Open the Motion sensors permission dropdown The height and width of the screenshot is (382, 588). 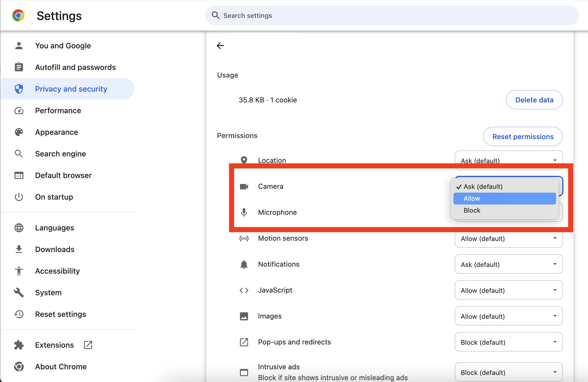click(x=509, y=239)
